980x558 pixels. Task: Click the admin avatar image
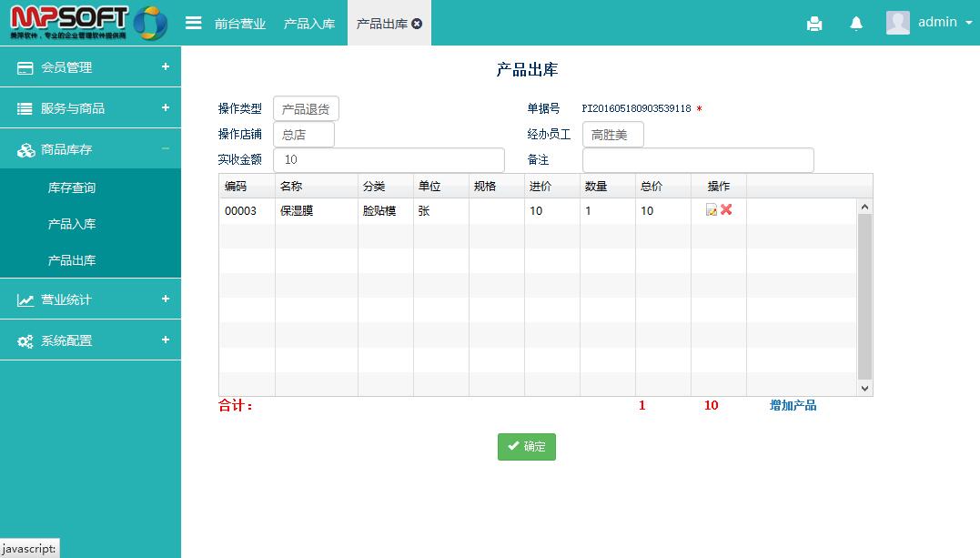click(897, 23)
